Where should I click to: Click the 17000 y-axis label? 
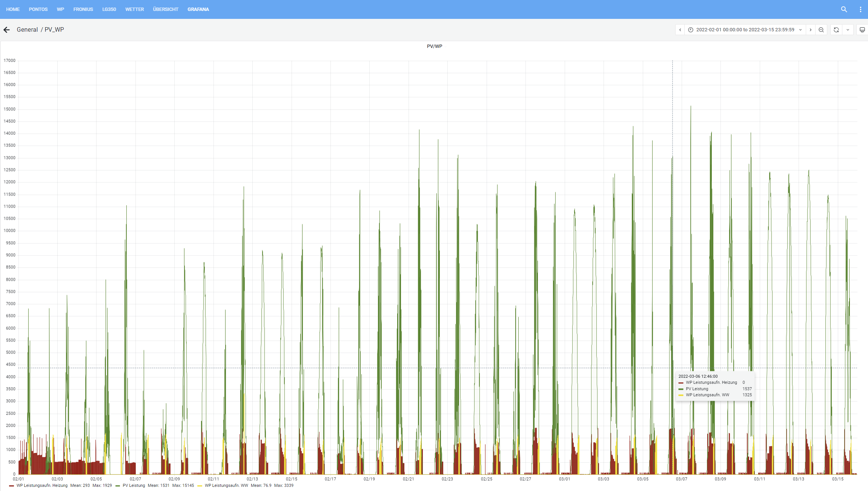tap(9, 61)
